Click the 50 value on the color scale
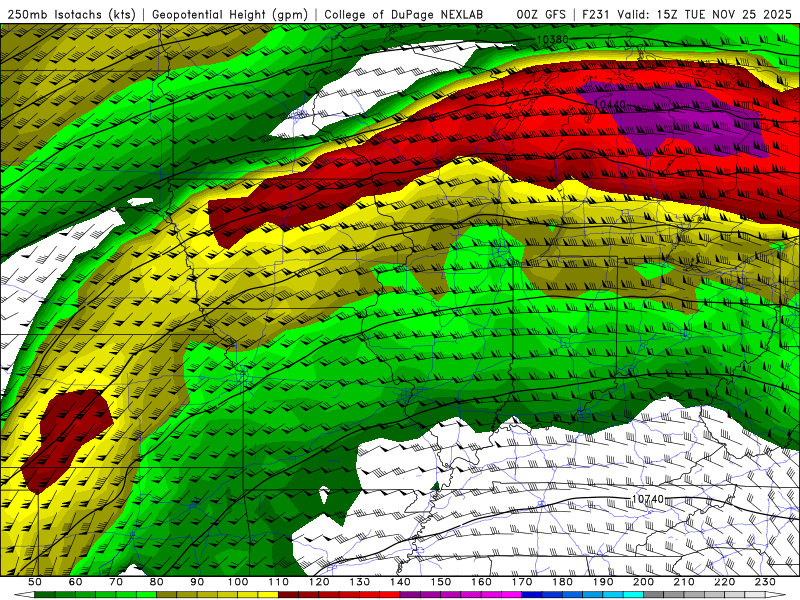 tap(35, 582)
